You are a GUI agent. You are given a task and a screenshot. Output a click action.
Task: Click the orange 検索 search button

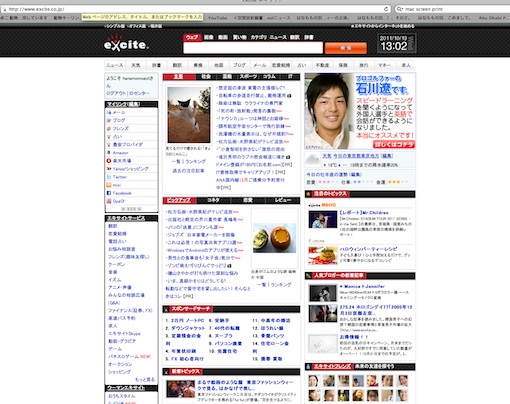point(346,48)
